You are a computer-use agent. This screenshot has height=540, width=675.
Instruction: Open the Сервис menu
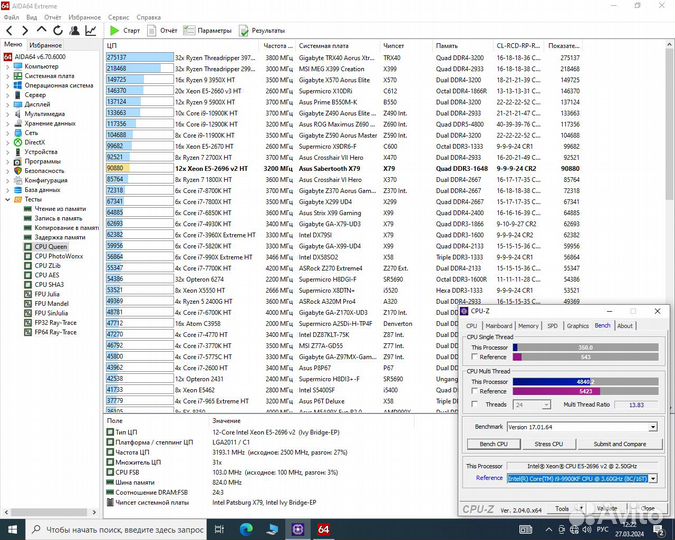click(118, 17)
